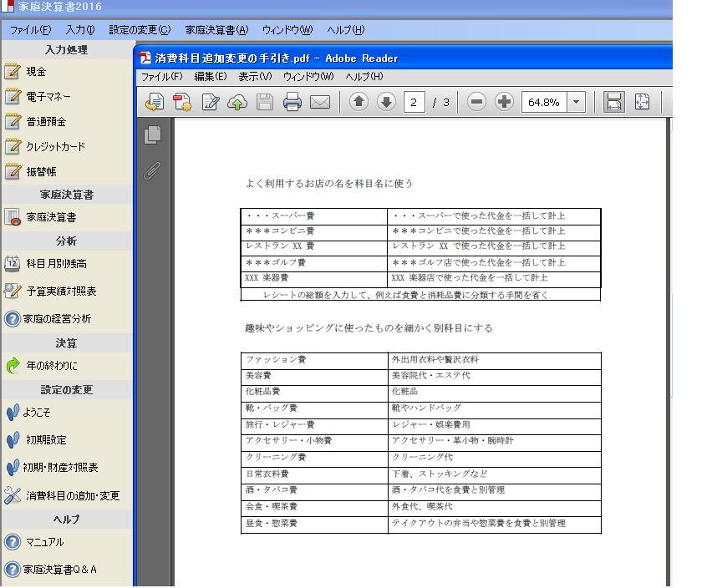This screenshot has width=712, height=588.
Task: Open attachments paperclip panel
Action: 152,171
